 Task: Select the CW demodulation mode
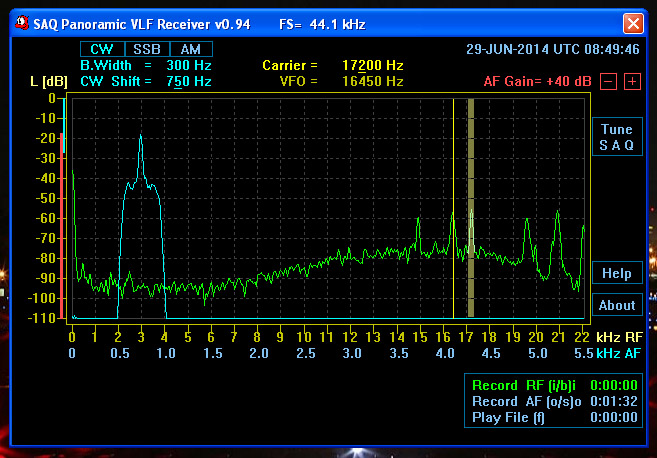pyautogui.click(x=102, y=49)
